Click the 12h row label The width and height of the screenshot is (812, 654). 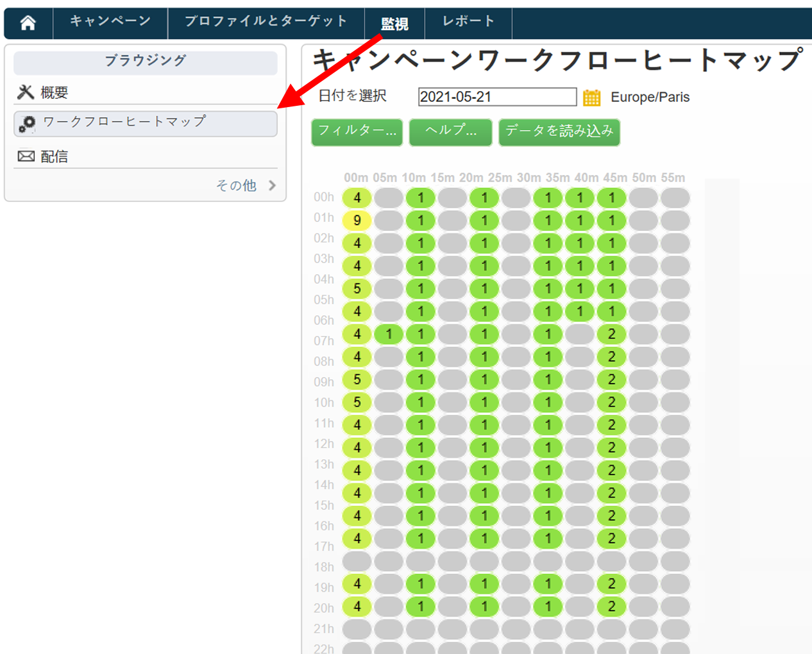[324, 443]
